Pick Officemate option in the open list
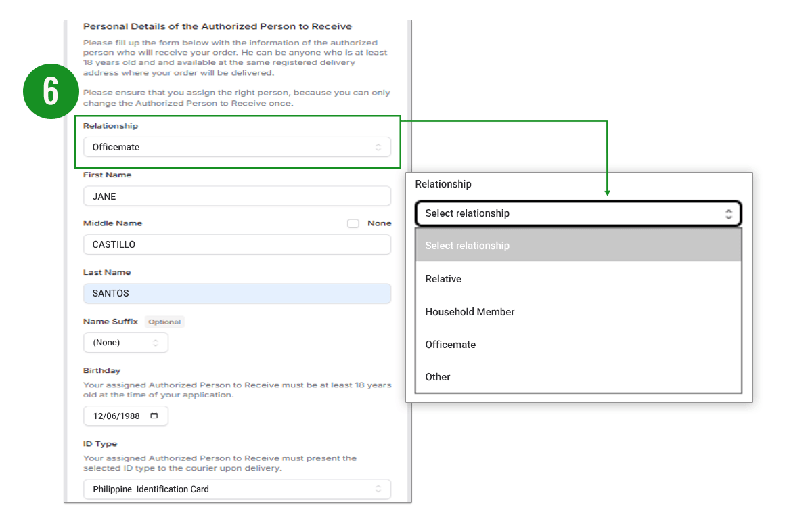The image size is (812, 524). coord(450,345)
